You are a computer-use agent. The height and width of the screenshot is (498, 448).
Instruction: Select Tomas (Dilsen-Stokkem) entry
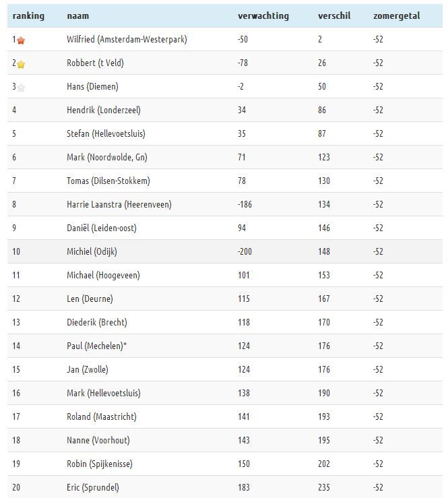(108, 181)
